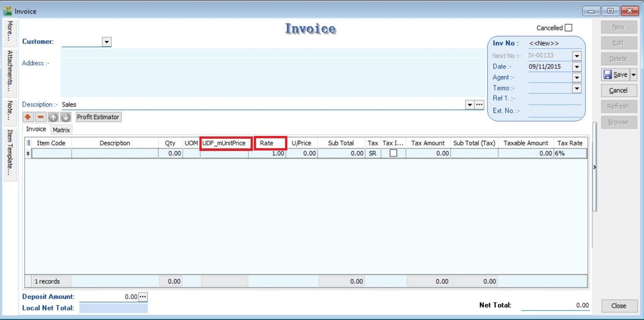Click the move row up arrow icon
The height and width of the screenshot is (320, 644).
coord(53,117)
